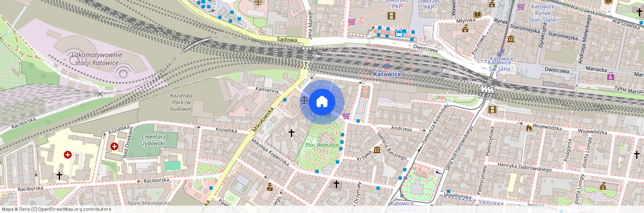Select the "Jana Kochanowskiego" street label

click(x=460, y=149)
